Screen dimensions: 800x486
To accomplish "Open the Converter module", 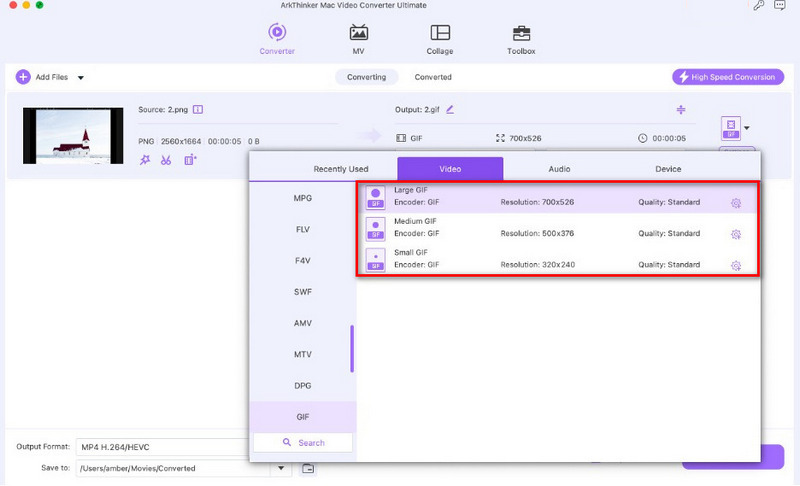I will [x=277, y=38].
